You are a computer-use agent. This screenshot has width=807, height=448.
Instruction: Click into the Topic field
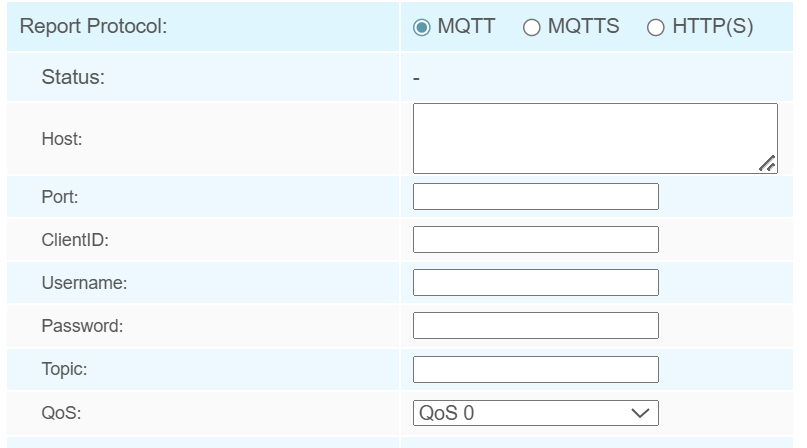coord(535,369)
